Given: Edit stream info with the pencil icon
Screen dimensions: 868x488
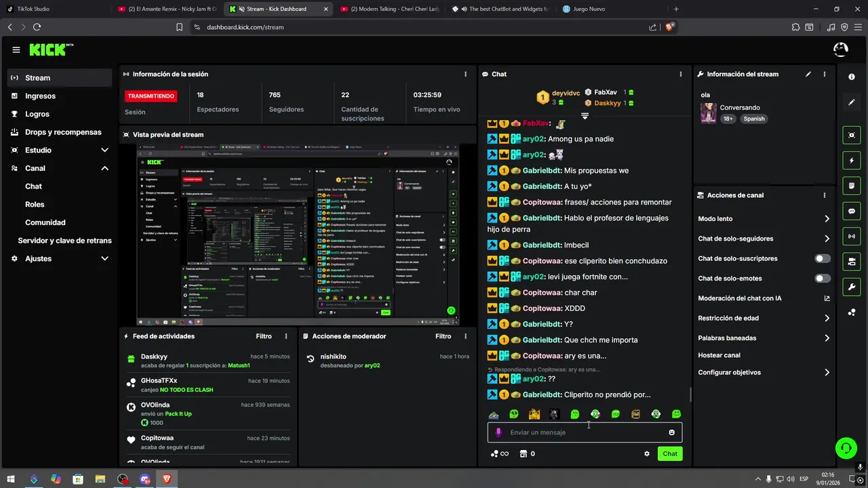Looking at the screenshot, I should click(x=808, y=74).
